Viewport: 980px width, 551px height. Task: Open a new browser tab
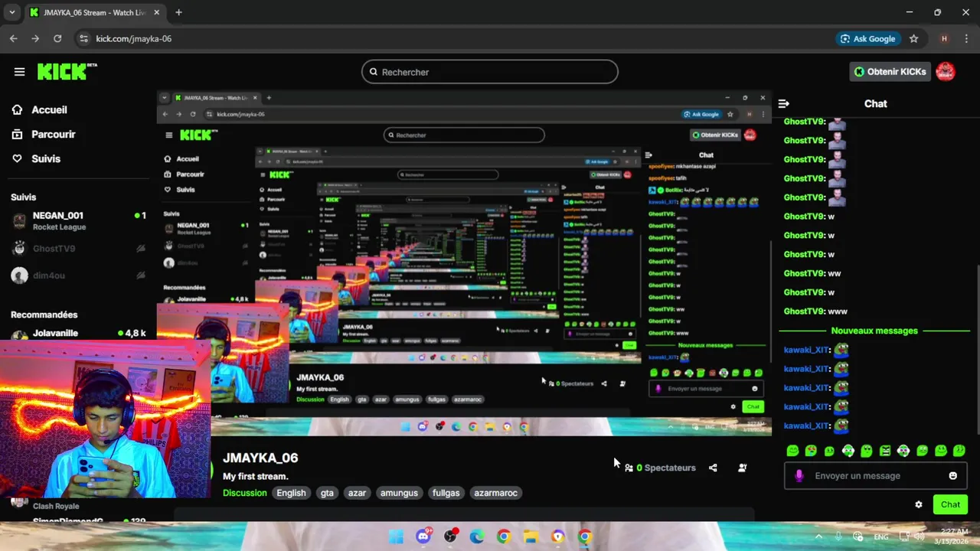tap(178, 12)
